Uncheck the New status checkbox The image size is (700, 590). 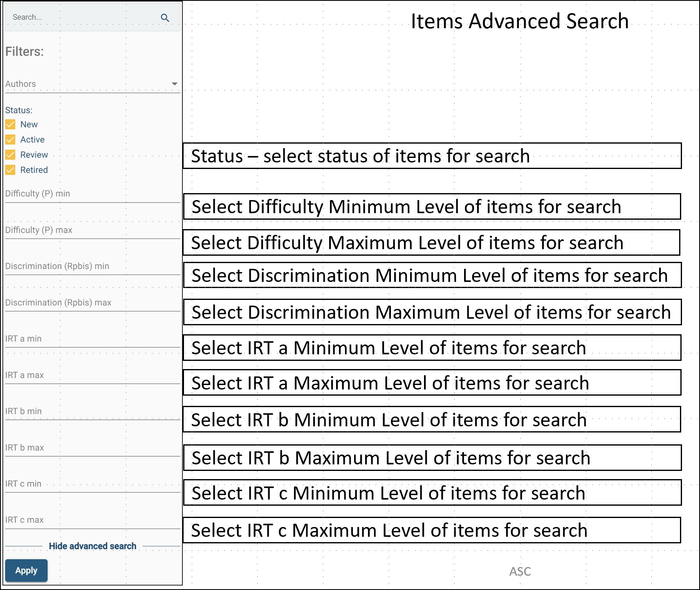pyautogui.click(x=11, y=124)
